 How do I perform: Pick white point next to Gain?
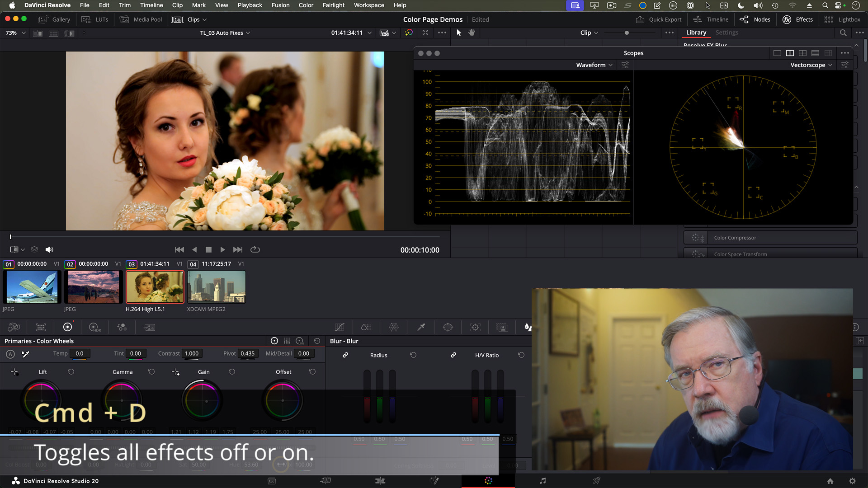tap(175, 372)
